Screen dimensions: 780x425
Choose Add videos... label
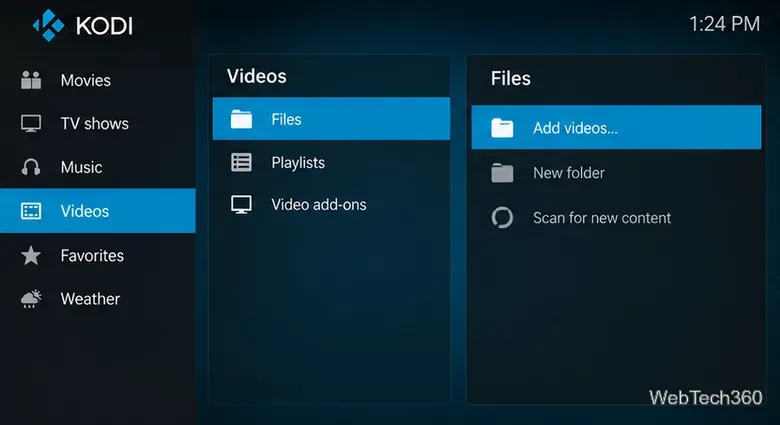point(575,128)
